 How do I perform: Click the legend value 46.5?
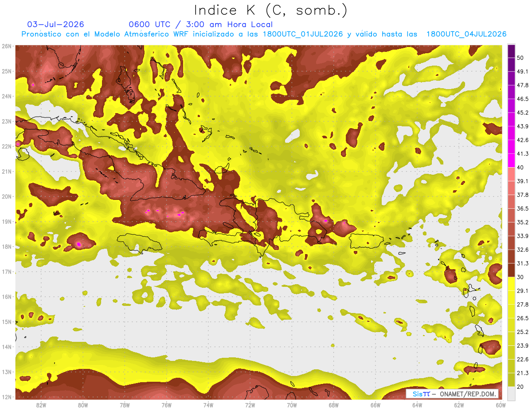point(523,99)
